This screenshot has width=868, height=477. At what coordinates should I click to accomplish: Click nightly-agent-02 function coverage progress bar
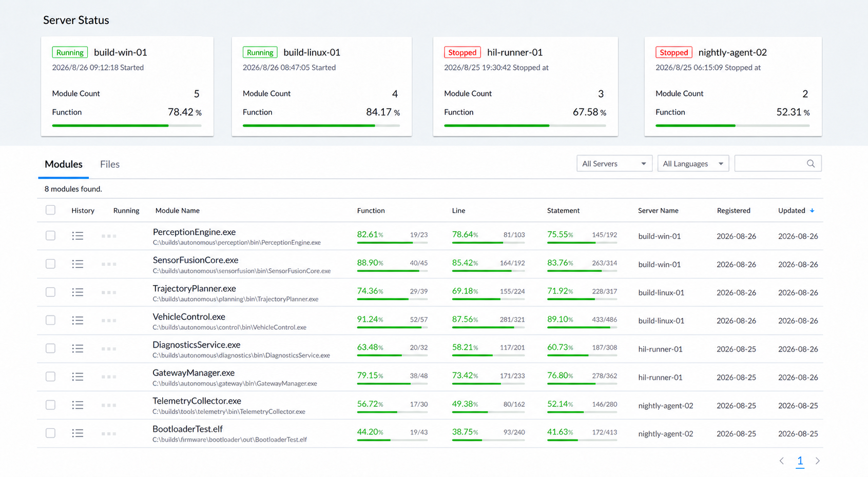(732, 126)
